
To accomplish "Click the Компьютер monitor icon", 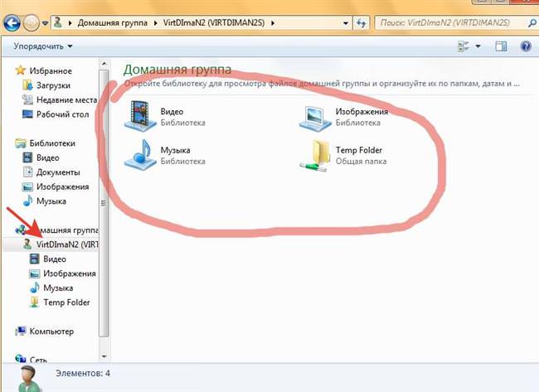I will 21,332.
